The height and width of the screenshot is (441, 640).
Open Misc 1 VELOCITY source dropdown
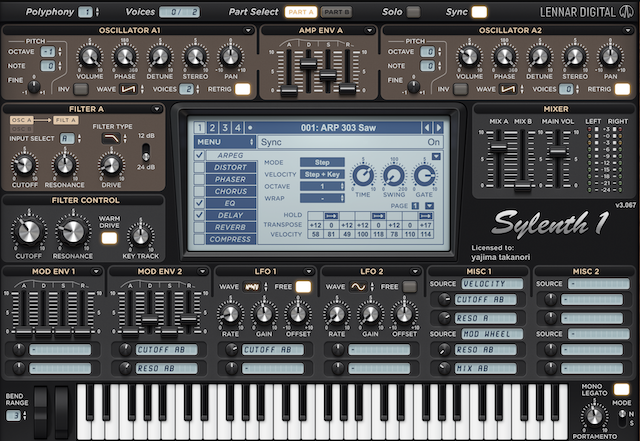490,284
